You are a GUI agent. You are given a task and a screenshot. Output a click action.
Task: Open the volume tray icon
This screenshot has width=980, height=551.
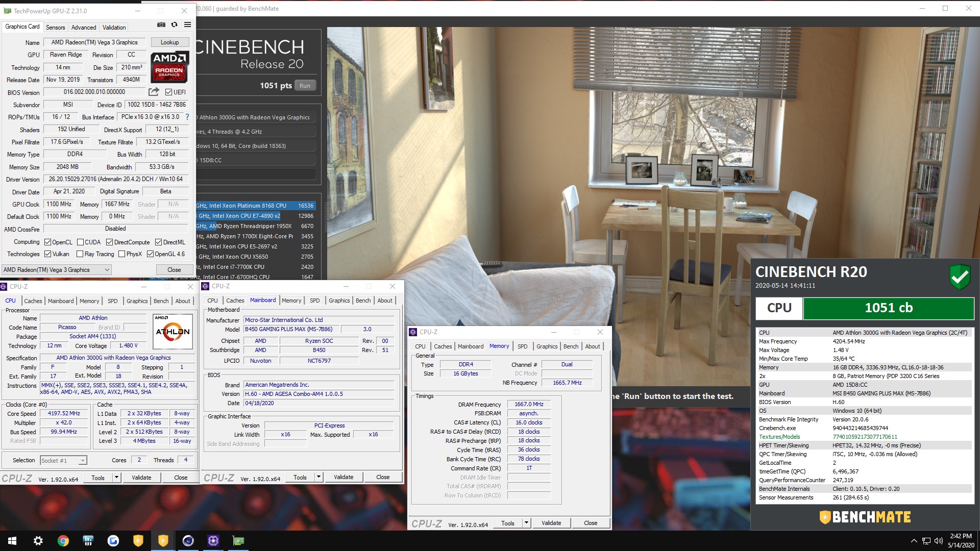click(938, 541)
